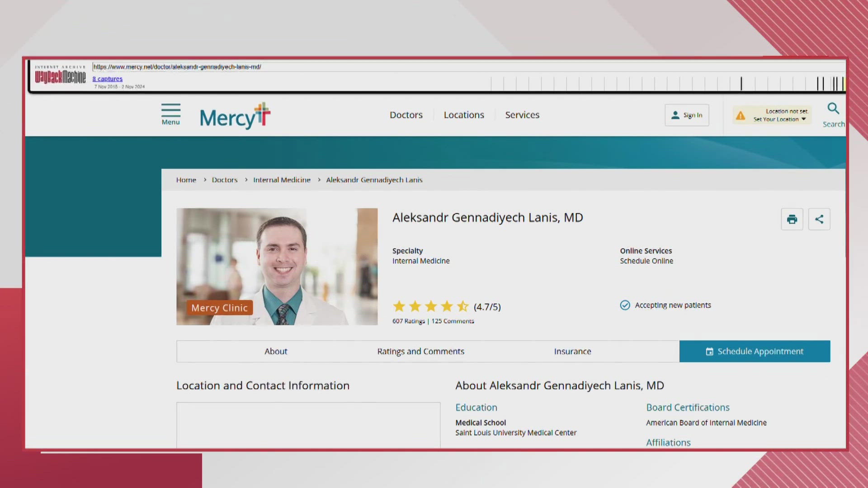The image size is (868, 488).
Task: Click the 607 Ratings text
Action: pyautogui.click(x=409, y=321)
